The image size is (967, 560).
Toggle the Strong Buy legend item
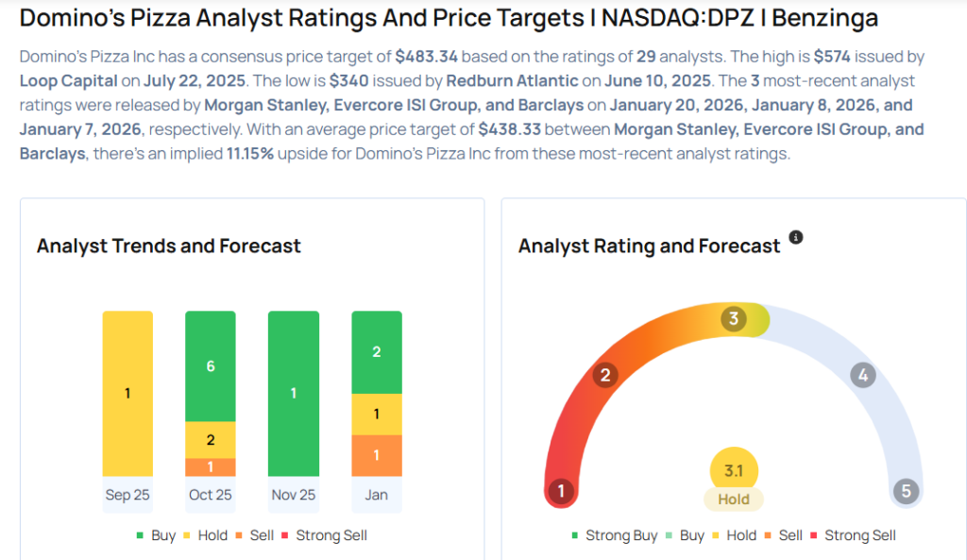pos(614,535)
